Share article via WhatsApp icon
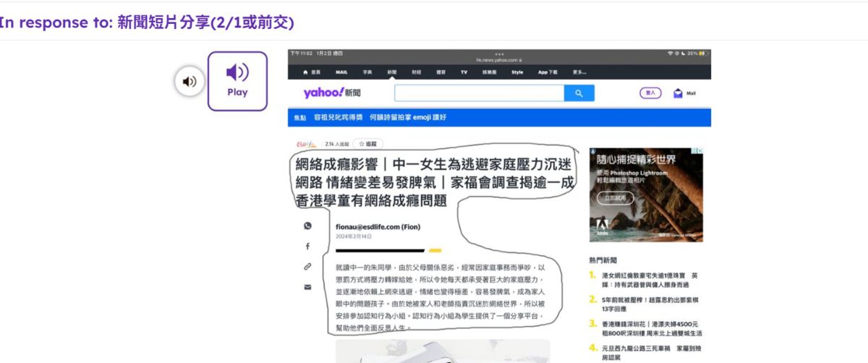Screen dimensions: 868x363 (307, 226)
